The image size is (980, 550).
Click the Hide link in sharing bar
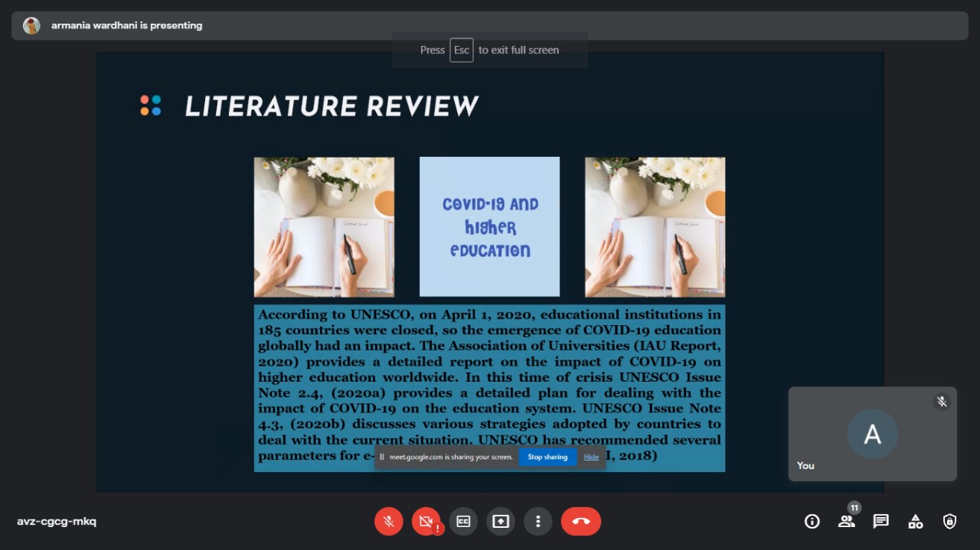[591, 457]
